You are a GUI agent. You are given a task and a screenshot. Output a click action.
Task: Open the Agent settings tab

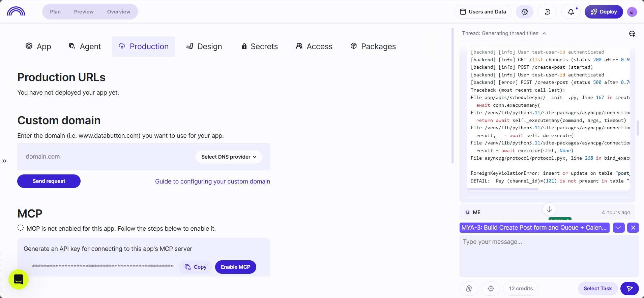tap(85, 46)
